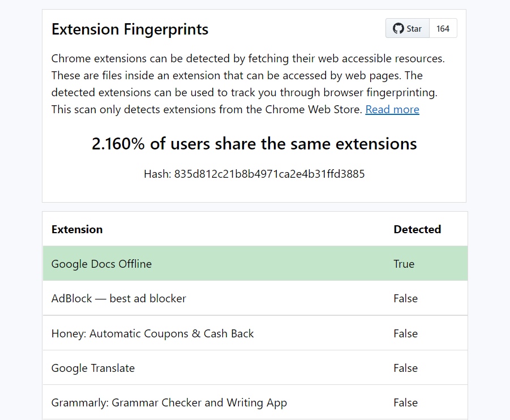The width and height of the screenshot is (510, 420).
Task: Select the AdBlock — best ad blocker row
Action: coord(118,298)
